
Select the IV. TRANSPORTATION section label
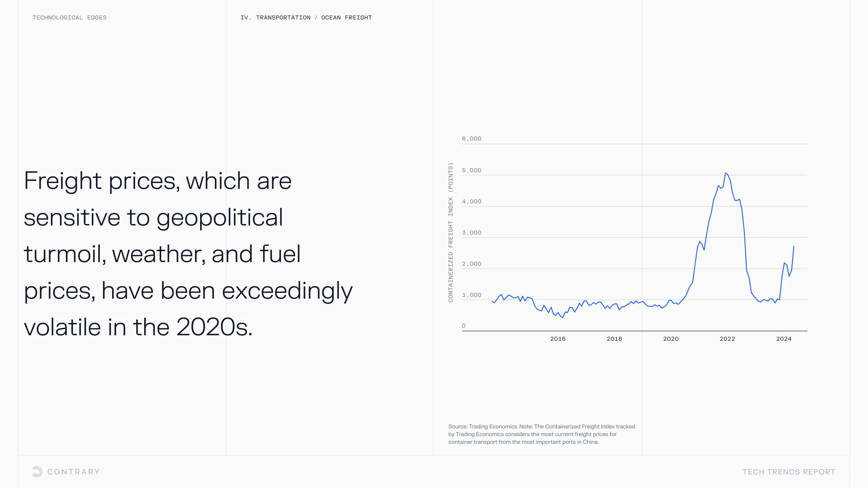coord(275,17)
